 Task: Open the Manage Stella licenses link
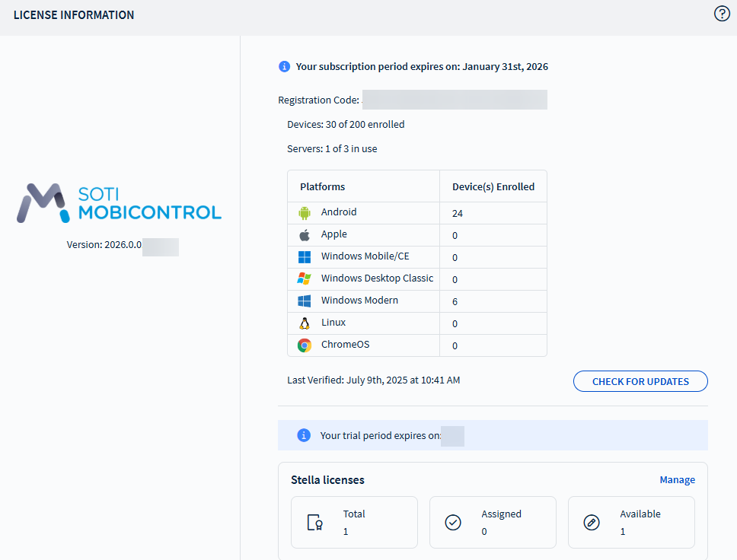tap(677, 480)
